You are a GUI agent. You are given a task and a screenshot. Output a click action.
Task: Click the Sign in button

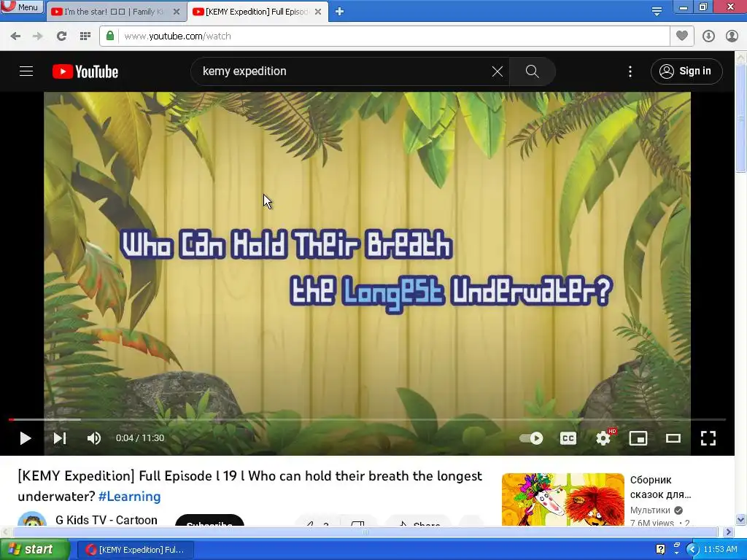(x=686, y=71)
